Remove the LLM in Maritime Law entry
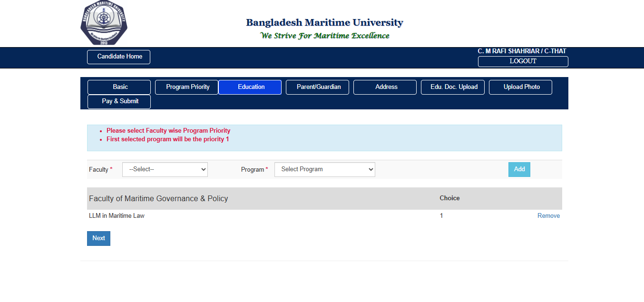 click(x=548, y=216)
